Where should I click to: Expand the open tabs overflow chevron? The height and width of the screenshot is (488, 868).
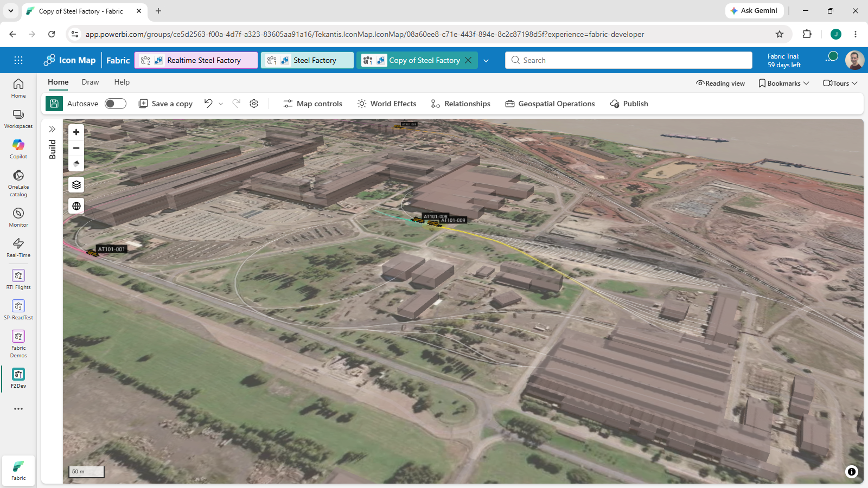tap(486, 61)
